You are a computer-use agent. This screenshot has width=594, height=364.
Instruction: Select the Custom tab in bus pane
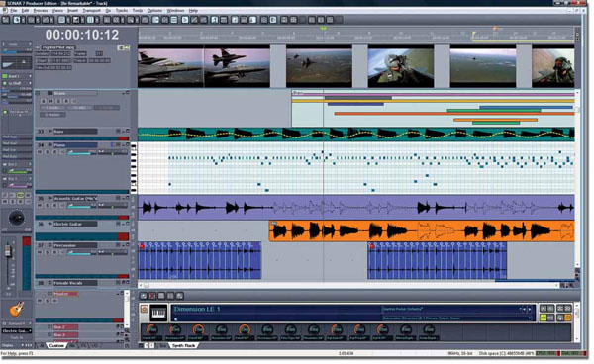(x=56, y=345)
